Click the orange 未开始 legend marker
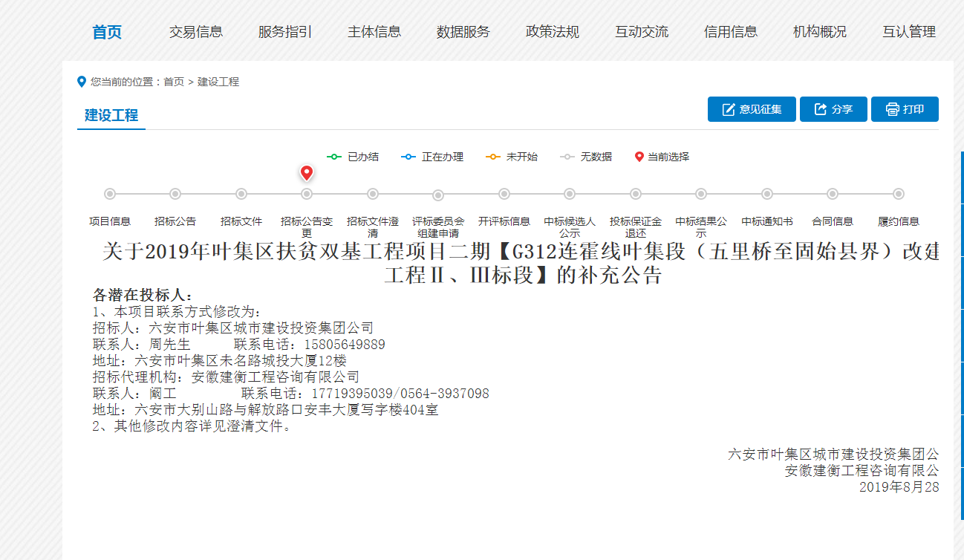This screenshot has height=560, width=964. [x=493, y=157]
